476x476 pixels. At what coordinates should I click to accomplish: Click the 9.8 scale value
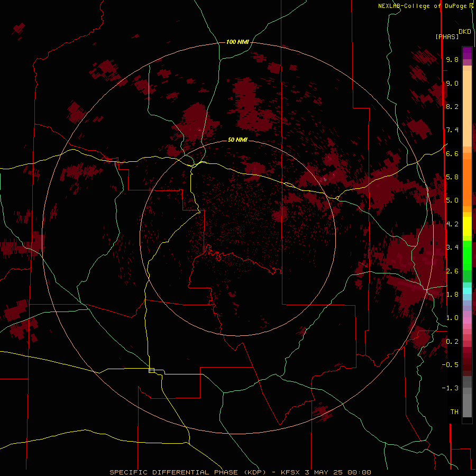click(x=452, y=59)
